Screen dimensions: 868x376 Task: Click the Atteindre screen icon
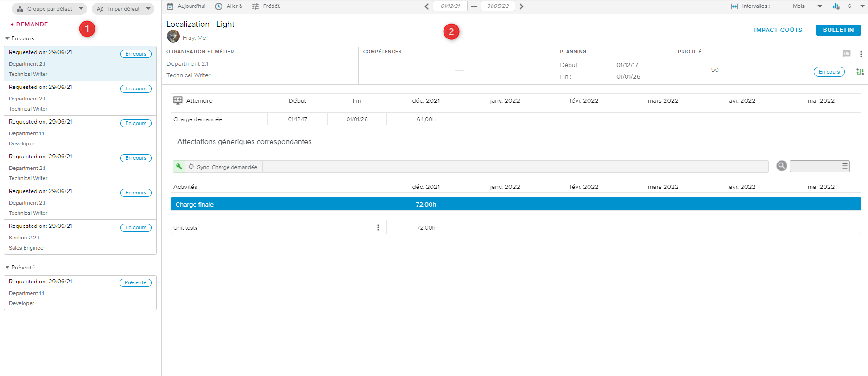(x=177, y=100)
